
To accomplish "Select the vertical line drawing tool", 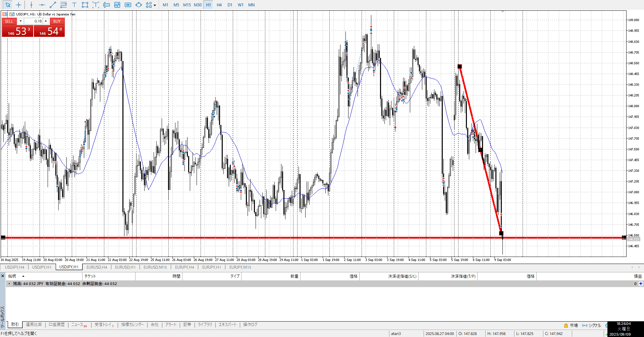I will (x=31, y=5).
